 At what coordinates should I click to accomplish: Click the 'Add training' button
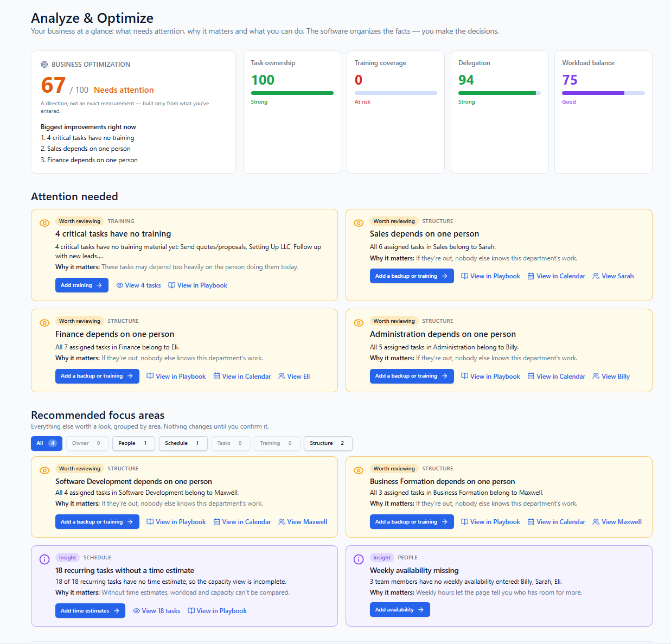tap(82, 285)
